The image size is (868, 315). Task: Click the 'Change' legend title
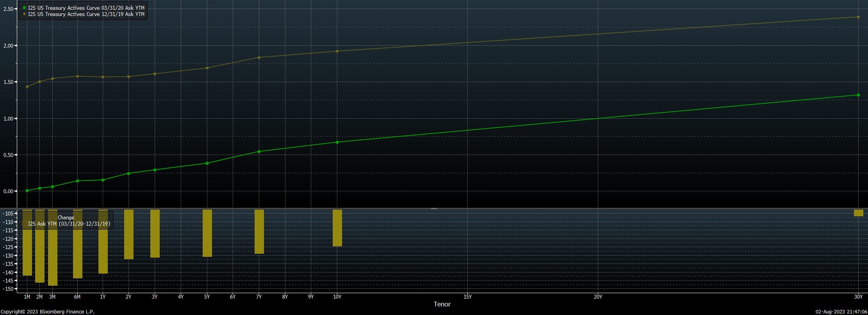(x=66, y=218)
